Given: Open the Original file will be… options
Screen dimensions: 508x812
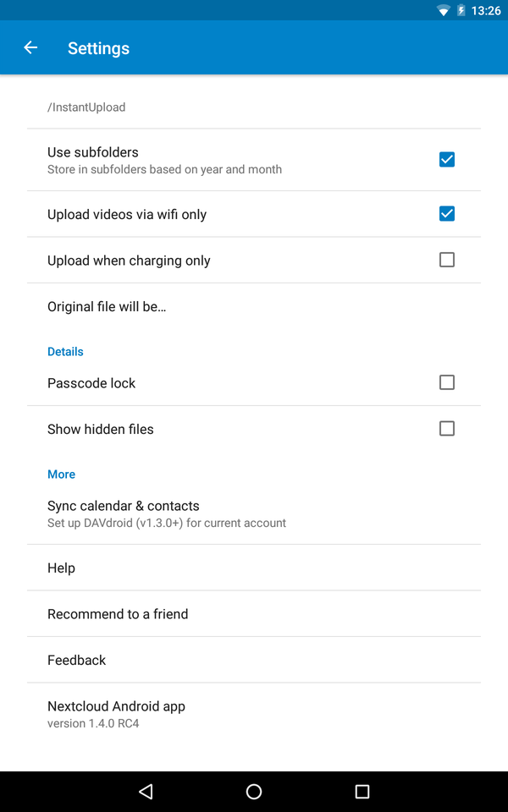Looking at the screenshot, I should coord(107,307).
